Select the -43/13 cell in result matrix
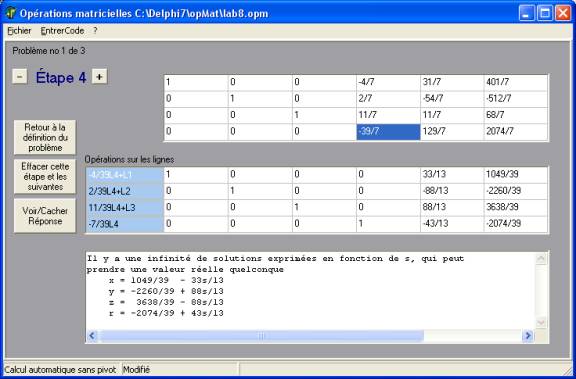The image size is (576, 379). [452, 224]
